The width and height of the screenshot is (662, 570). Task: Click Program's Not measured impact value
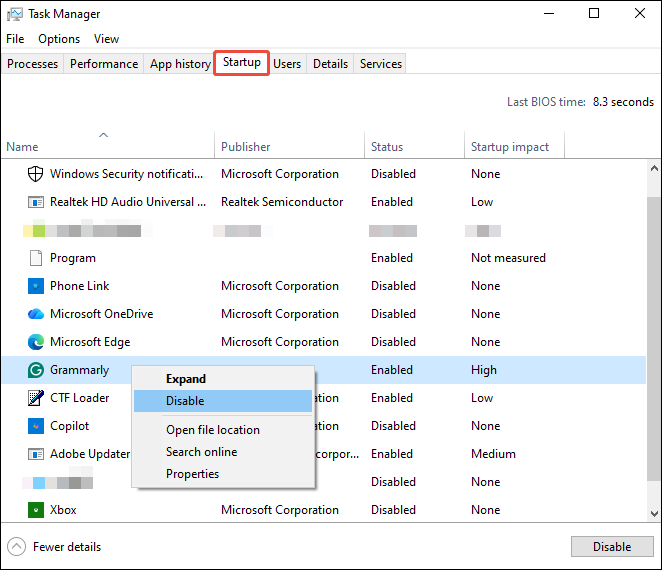[508, 258]
